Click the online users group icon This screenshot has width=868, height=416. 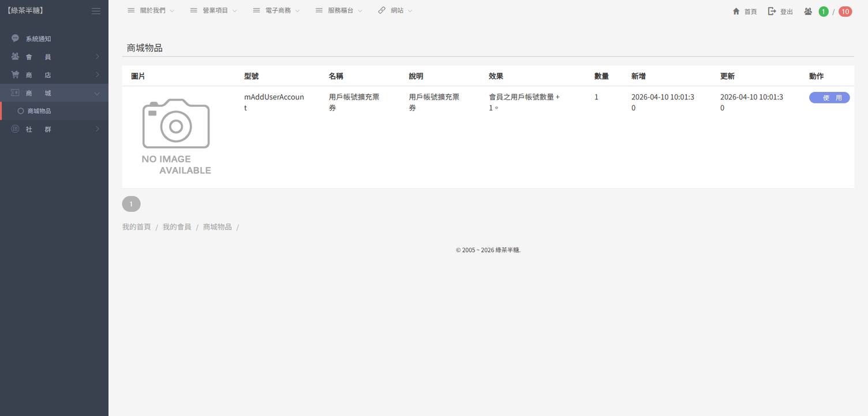click(x=808, y=12)
